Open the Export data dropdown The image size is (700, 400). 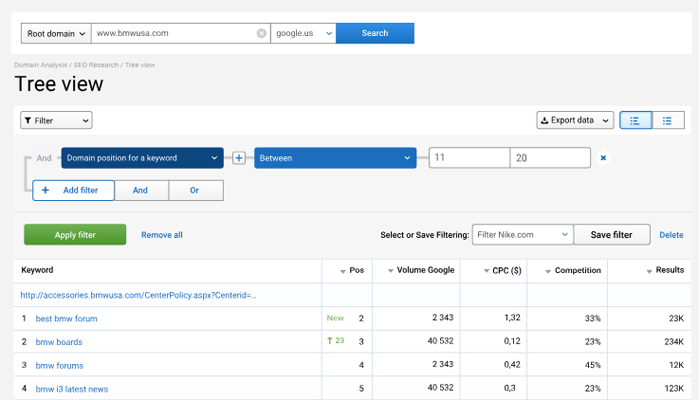tap(575, 121)
